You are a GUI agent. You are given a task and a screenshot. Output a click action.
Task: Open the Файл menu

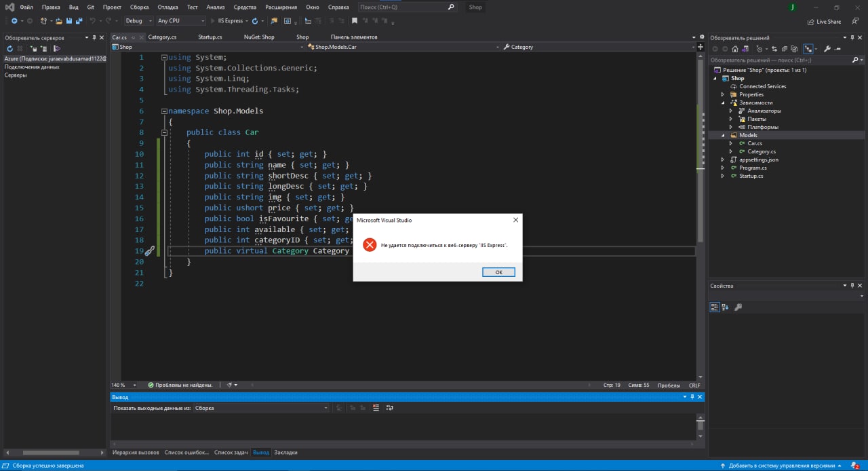tap(26, 7)
